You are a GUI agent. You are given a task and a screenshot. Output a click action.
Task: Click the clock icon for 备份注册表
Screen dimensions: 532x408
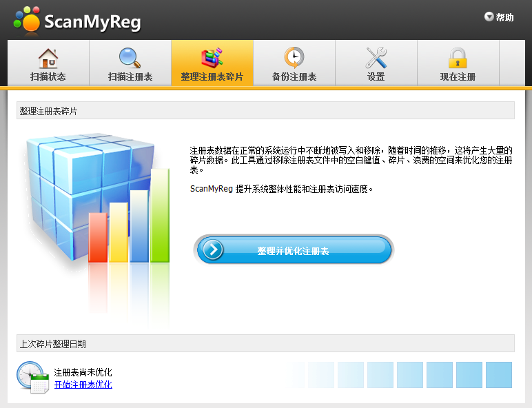coord(294,58)
